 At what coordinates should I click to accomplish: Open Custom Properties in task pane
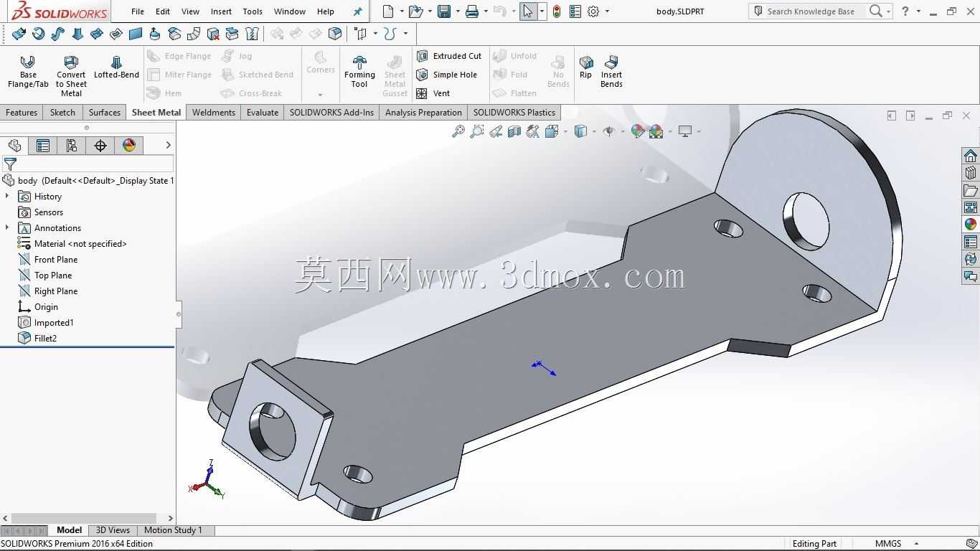(971, 242)
